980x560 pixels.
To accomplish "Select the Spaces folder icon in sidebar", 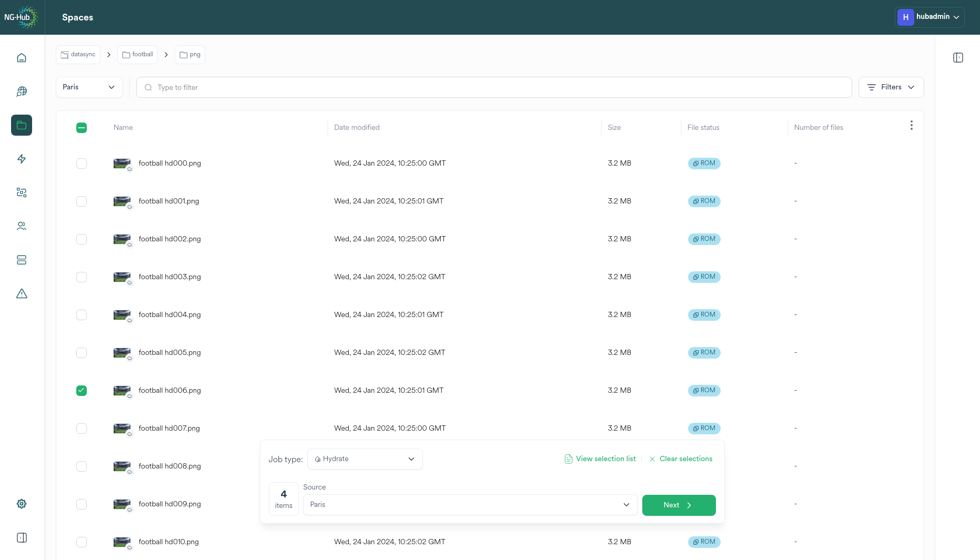I will (22, 125).
